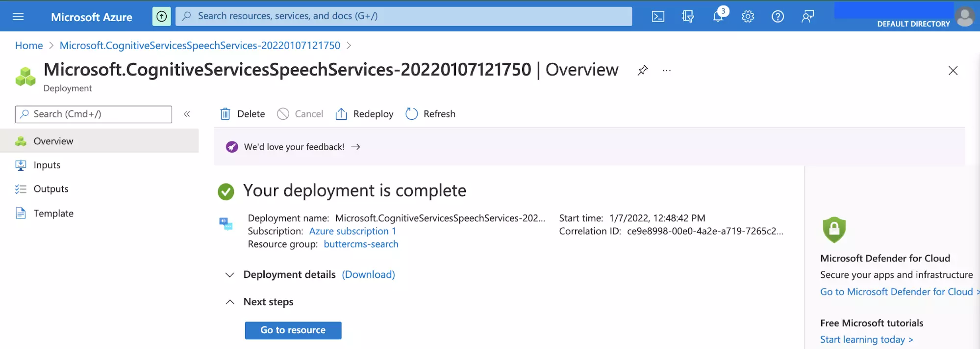This screenshot has height=349, width=980.
Task: Open Go to Microsoft Defender for Cloud link
Action: [897, 292]
